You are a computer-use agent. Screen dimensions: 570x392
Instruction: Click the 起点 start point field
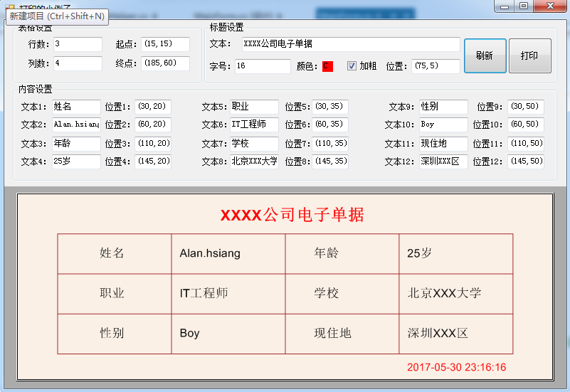[165, 44]
